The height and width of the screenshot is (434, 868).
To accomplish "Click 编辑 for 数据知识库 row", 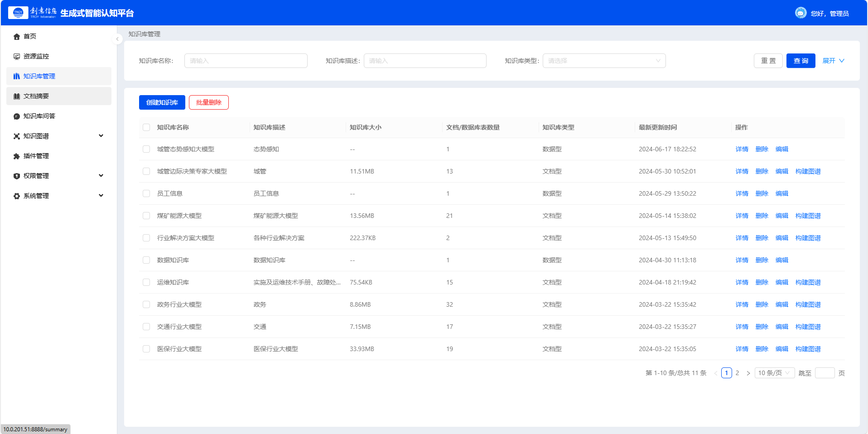I will point(782,260).
